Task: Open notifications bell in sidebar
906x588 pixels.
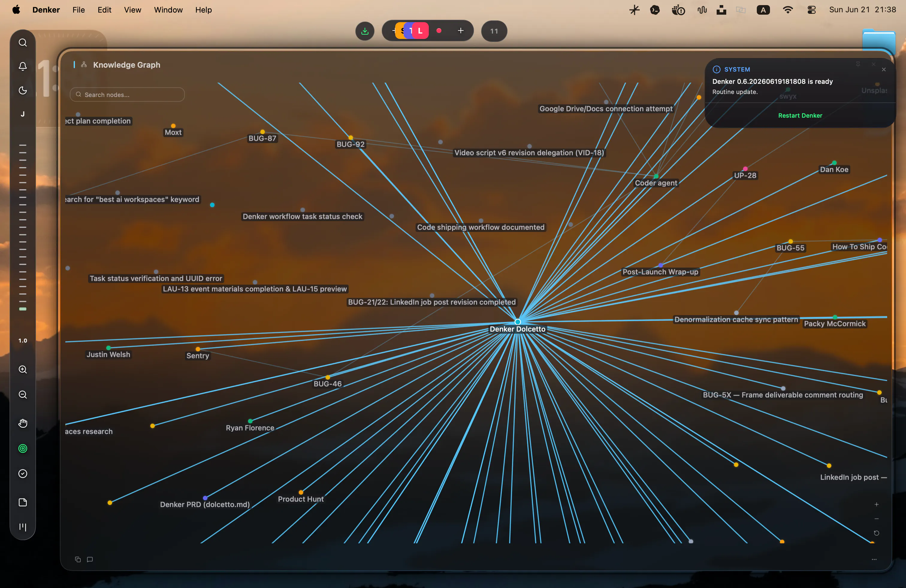Action: [x=23, y=66]
